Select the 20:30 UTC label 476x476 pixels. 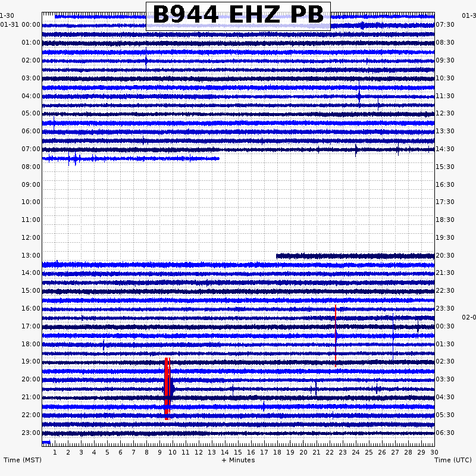(x=445, y=255)
